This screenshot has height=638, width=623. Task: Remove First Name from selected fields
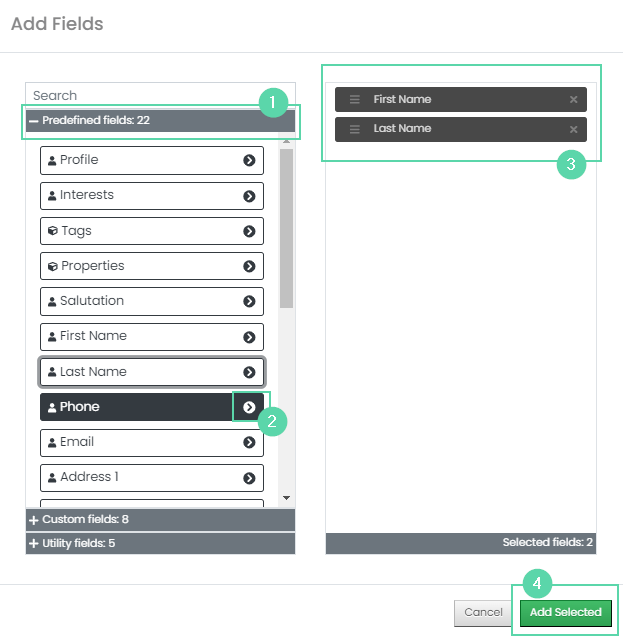point(573,99)
